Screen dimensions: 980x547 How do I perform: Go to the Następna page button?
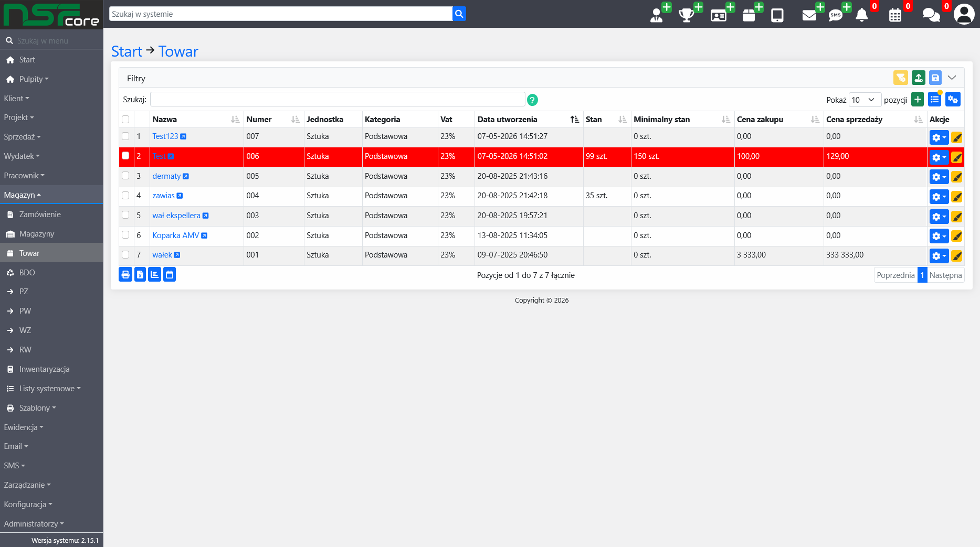pos(945,275)
